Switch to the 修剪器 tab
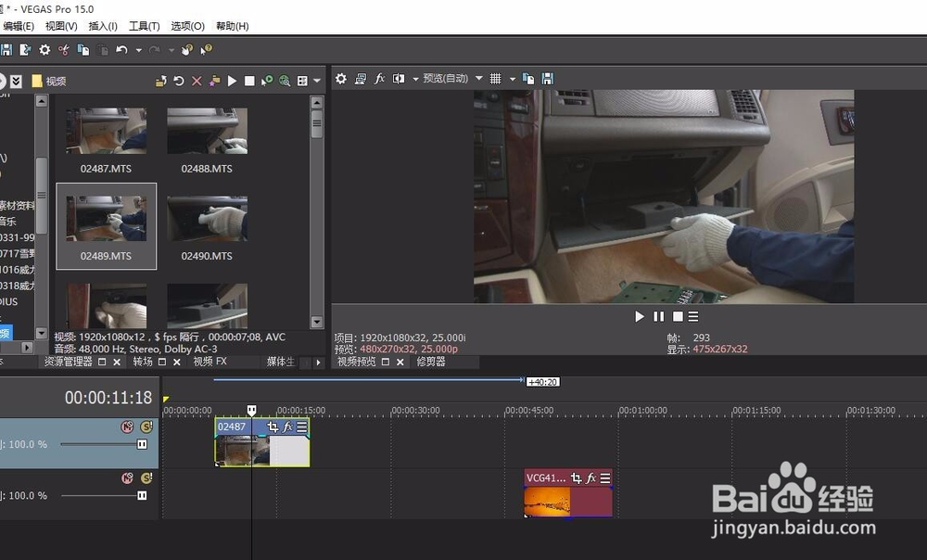Image resolution: width=927 pixels, height=560 pixels. tap(431, 362)
